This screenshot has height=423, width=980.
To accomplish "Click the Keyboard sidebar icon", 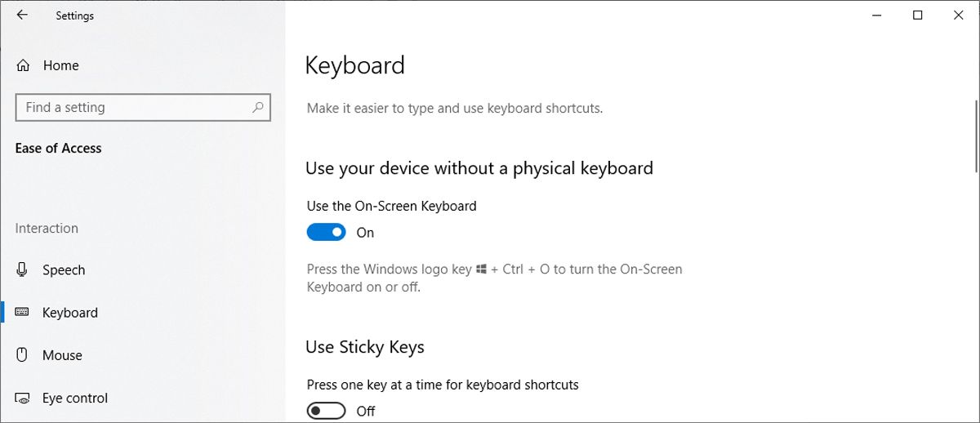I will (x=23, y=313).
